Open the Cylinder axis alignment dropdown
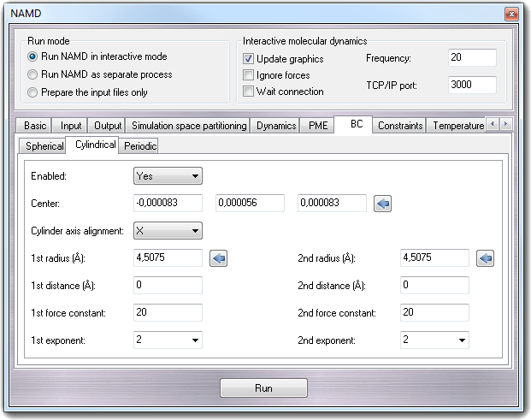The height and width of the screenshot is (420, 531). coord(168,231)
